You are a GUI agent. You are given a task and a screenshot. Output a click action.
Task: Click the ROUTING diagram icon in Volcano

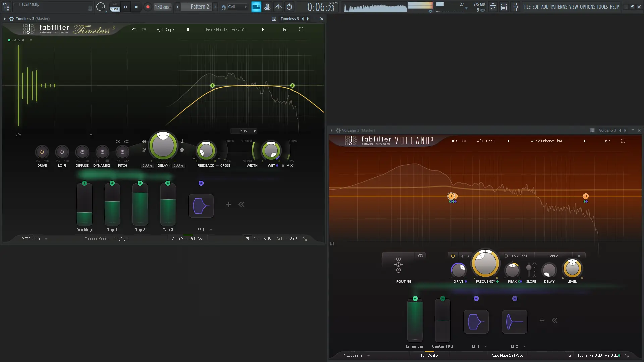click(398, 265)
